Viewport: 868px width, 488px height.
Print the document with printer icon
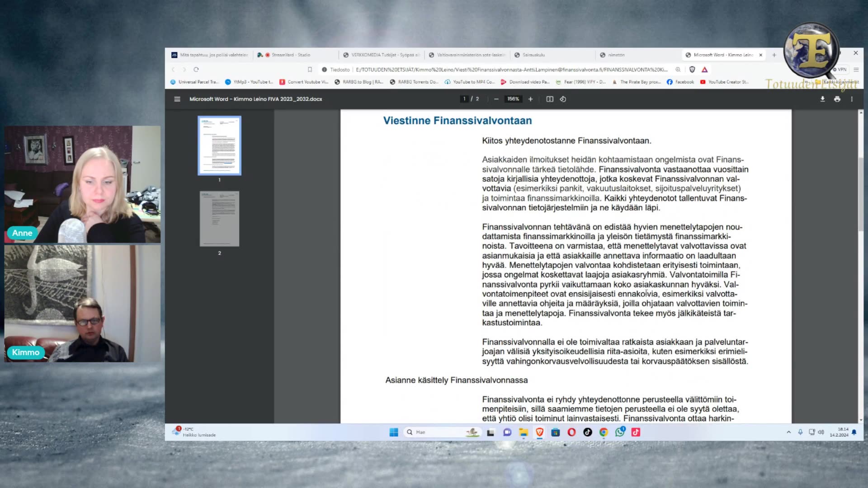[837, 99]
